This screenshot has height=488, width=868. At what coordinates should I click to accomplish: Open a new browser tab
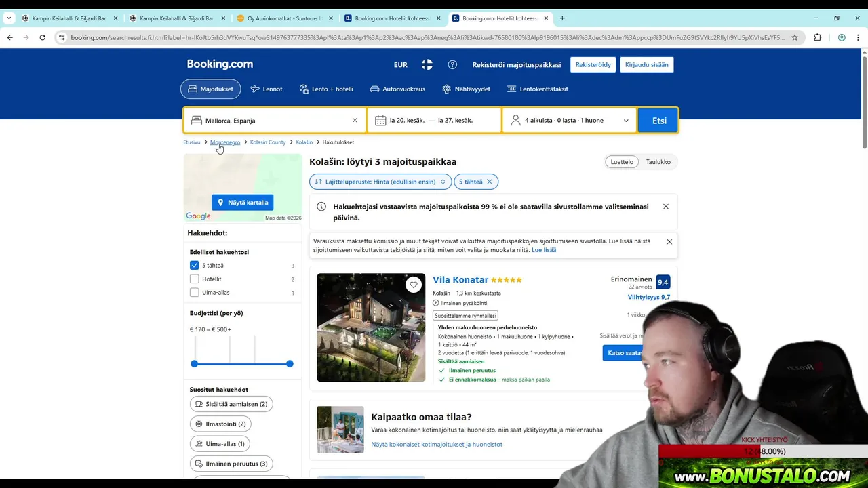[562, 18]
